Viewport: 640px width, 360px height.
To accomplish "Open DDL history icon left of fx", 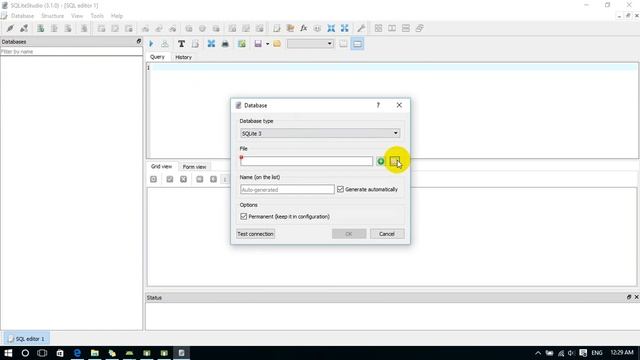I will click(290, 28).
